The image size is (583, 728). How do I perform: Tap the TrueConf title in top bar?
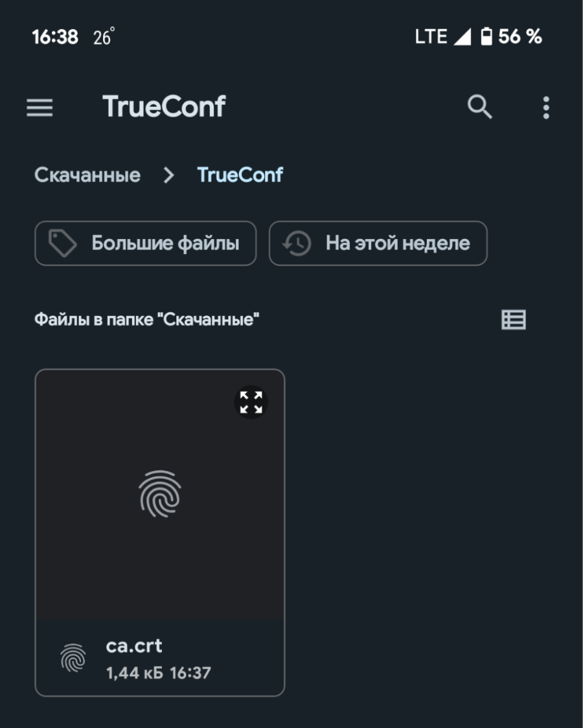[x=164, y=107]
